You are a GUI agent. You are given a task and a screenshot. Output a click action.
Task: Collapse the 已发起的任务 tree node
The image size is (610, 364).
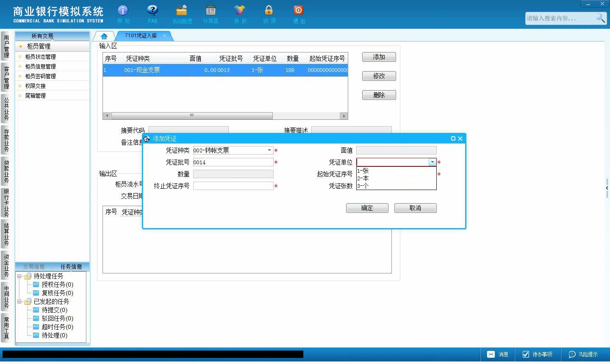[19, 301]
